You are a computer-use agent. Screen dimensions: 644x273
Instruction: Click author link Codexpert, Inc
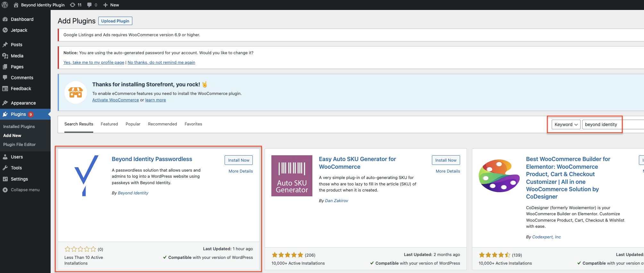pyautogui.click(x=546, y=237)
